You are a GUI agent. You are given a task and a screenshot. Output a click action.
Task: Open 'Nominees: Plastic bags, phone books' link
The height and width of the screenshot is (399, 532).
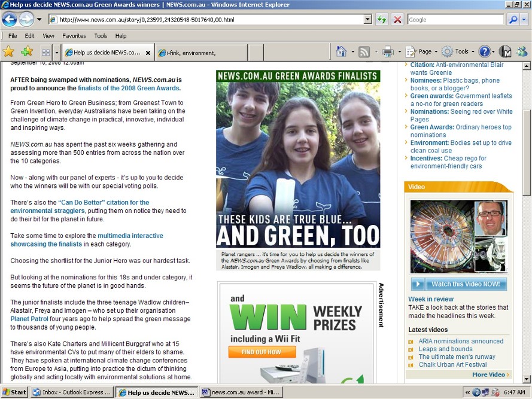455,84
